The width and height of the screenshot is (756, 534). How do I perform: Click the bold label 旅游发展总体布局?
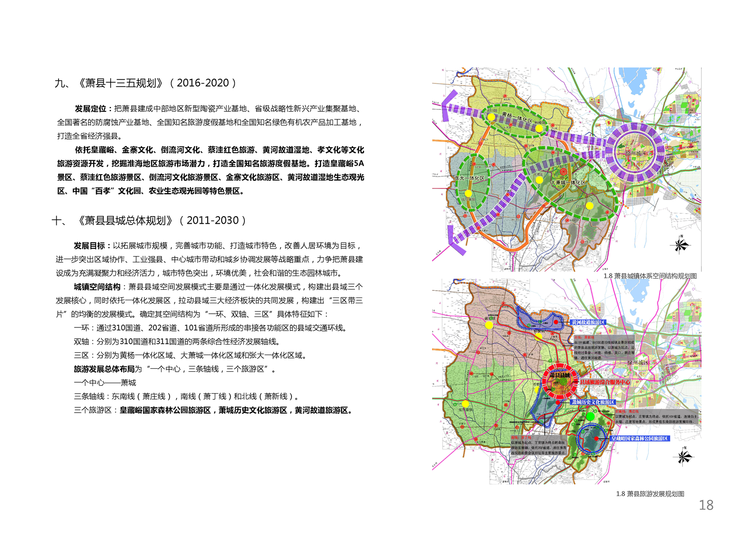[104, 369]
